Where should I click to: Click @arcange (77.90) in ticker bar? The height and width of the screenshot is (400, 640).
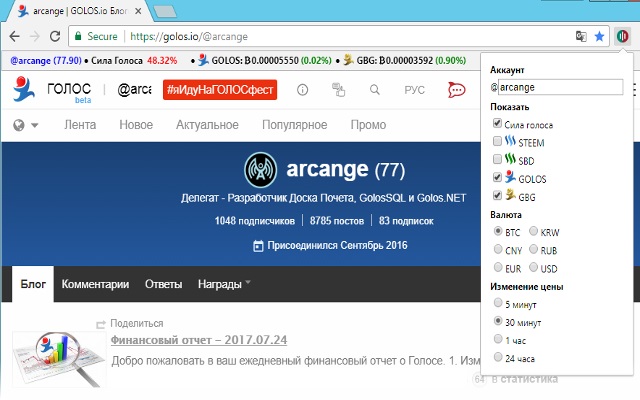pos(46,60)
